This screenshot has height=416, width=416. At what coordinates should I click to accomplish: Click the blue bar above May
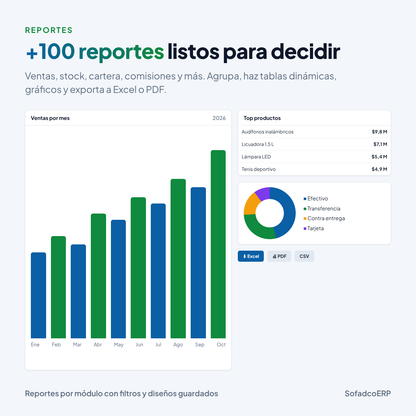point(118,279)
